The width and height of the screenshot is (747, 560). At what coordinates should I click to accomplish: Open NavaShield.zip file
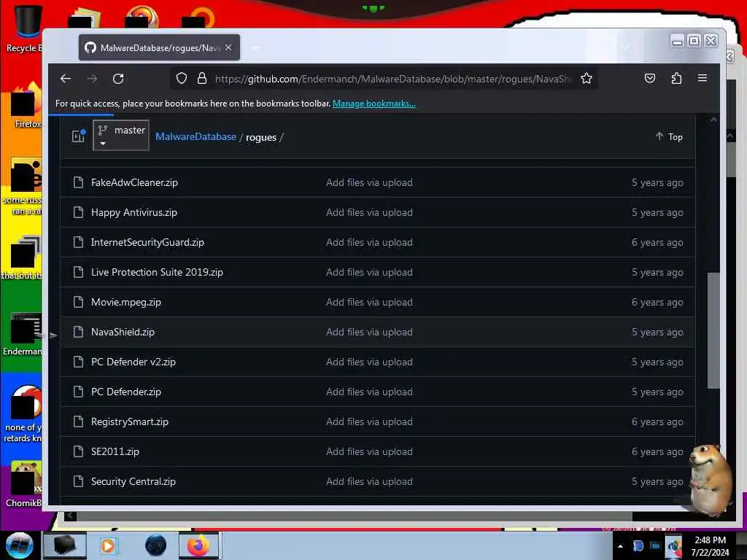point(123,332)
